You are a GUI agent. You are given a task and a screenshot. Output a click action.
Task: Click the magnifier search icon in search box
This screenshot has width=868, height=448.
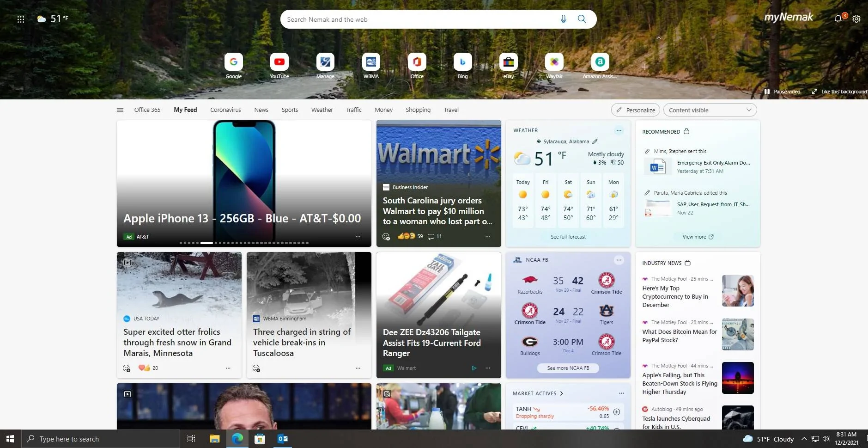pos(582,19)
